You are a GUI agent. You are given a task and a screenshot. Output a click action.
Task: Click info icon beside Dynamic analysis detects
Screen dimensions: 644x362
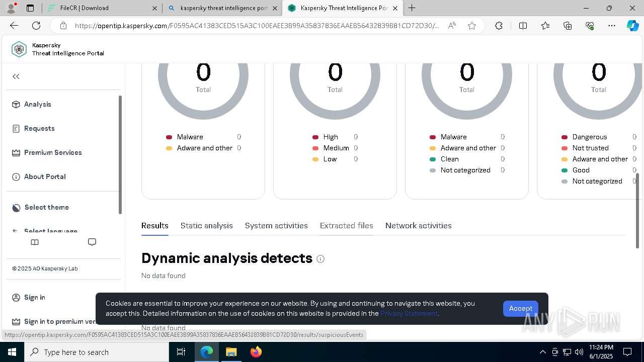[320, 259]
